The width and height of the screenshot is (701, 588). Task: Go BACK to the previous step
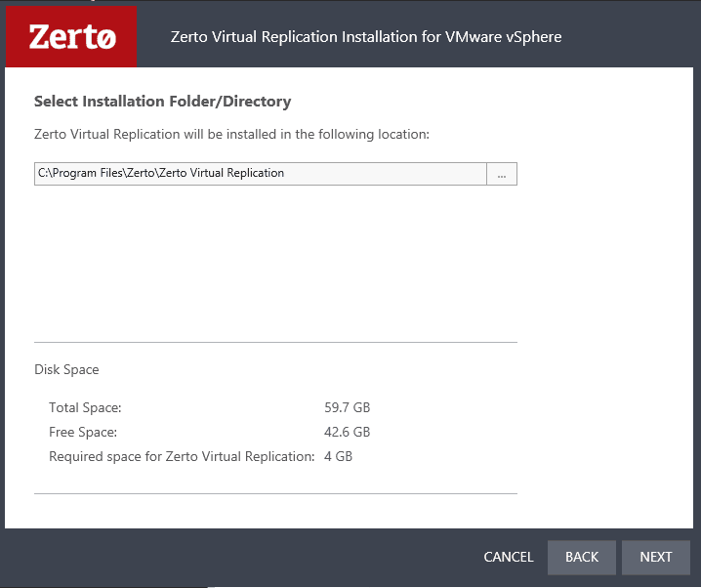(581, 557)
